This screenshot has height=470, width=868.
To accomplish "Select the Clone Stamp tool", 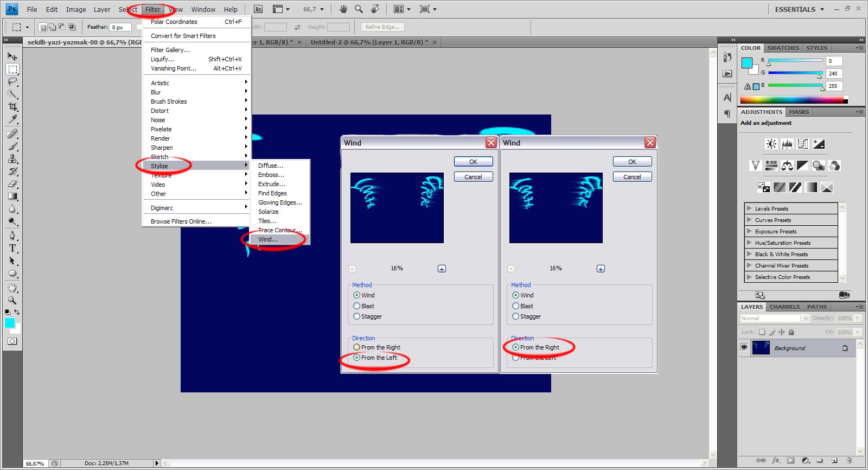I will [x=12, y=158].
